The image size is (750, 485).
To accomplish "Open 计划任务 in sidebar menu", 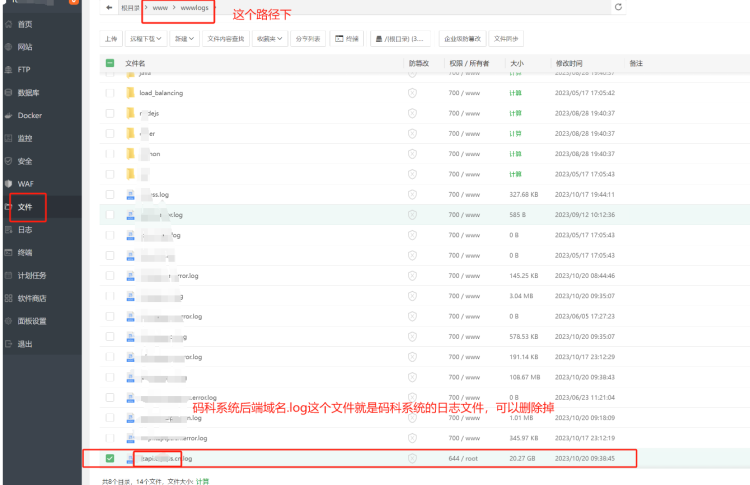I will (x=32, y=275).
